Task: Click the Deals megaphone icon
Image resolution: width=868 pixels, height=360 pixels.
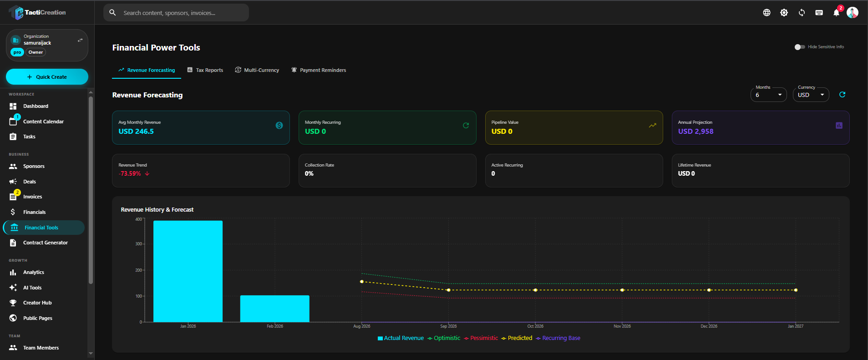Action: (13, 182)
